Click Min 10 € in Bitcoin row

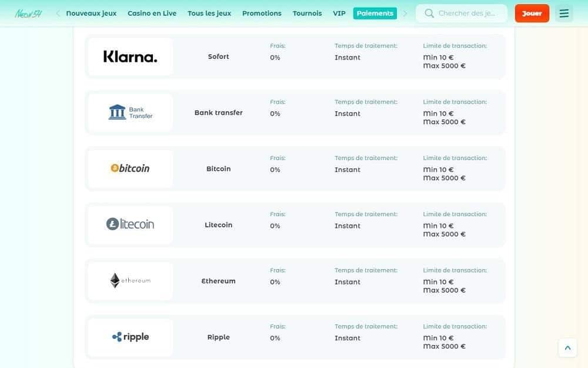tap(439, 170)
